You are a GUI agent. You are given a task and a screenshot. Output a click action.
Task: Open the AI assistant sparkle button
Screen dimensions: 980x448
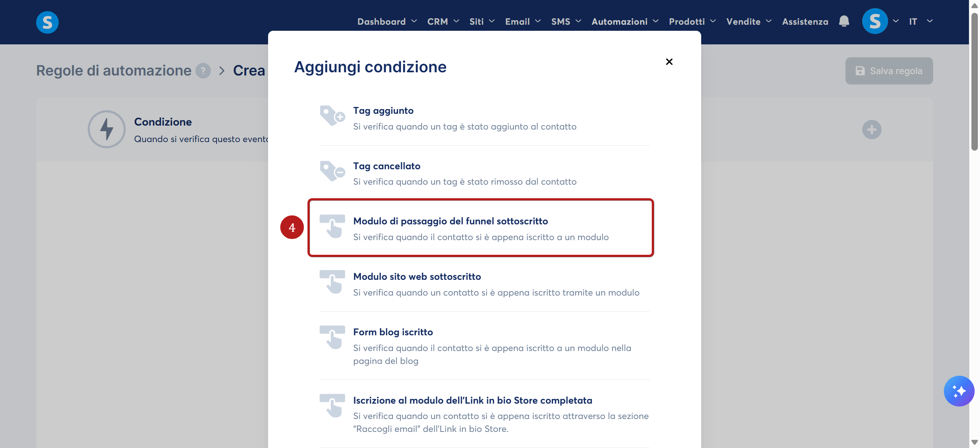click(x=958, y=391)
